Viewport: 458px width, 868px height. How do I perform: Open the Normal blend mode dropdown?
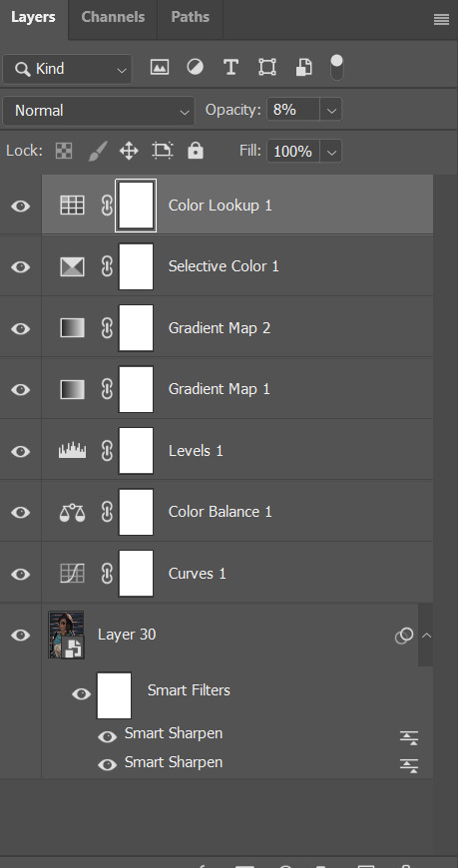coord(99,111)
